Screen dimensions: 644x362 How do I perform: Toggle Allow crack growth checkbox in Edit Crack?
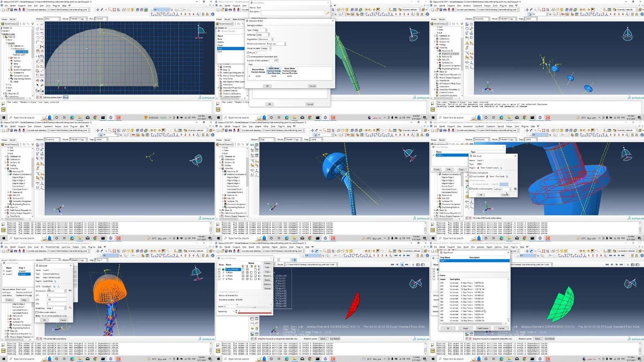click(x=471, y=173)
